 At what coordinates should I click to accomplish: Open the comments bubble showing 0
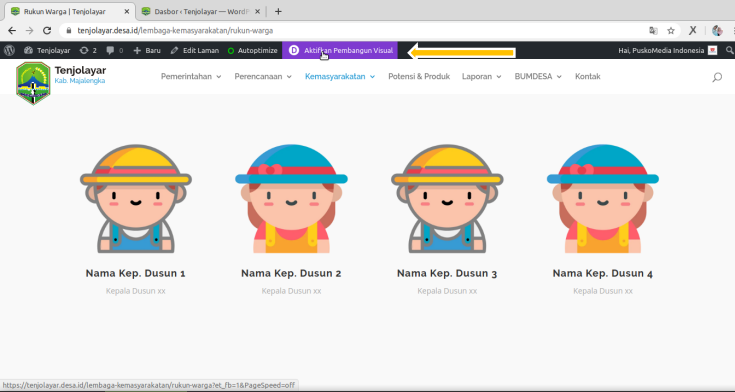tap(114, 50)
